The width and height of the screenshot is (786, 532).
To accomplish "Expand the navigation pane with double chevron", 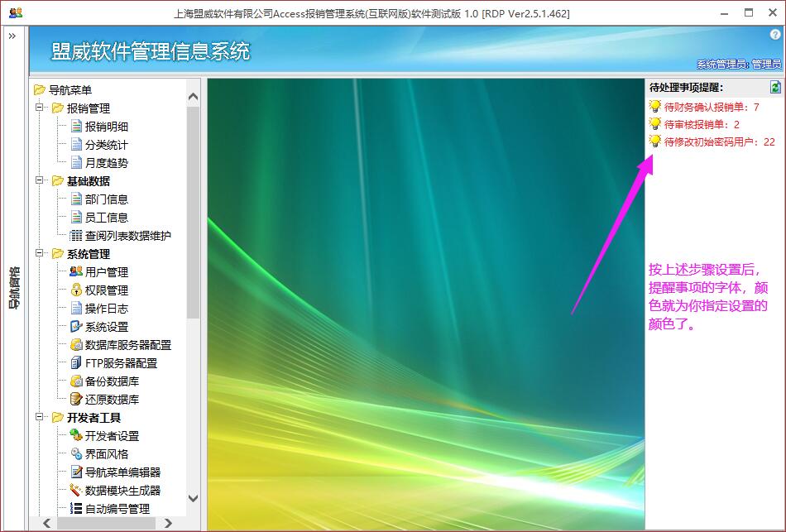I will pos(12,36).
